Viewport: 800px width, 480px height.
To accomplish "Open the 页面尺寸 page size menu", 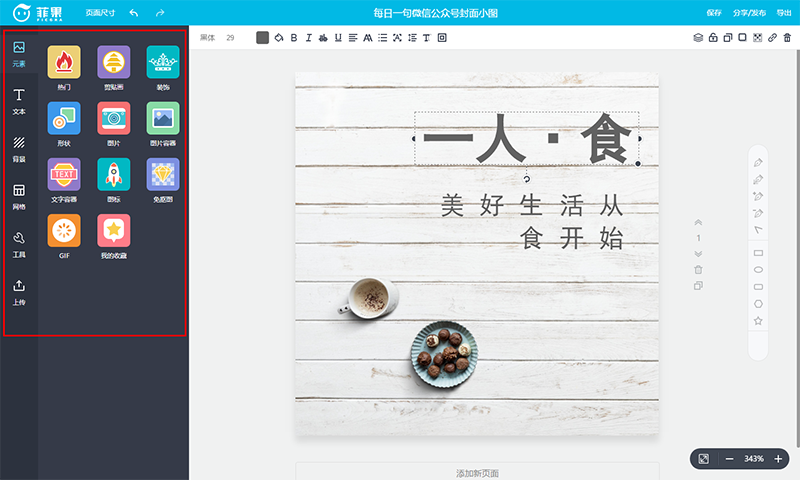I will click(100, 13).
